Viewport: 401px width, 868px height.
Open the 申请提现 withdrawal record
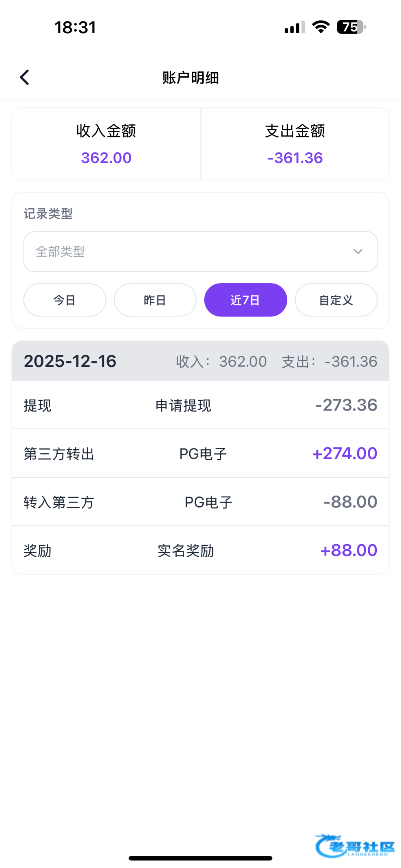point(200,405)
